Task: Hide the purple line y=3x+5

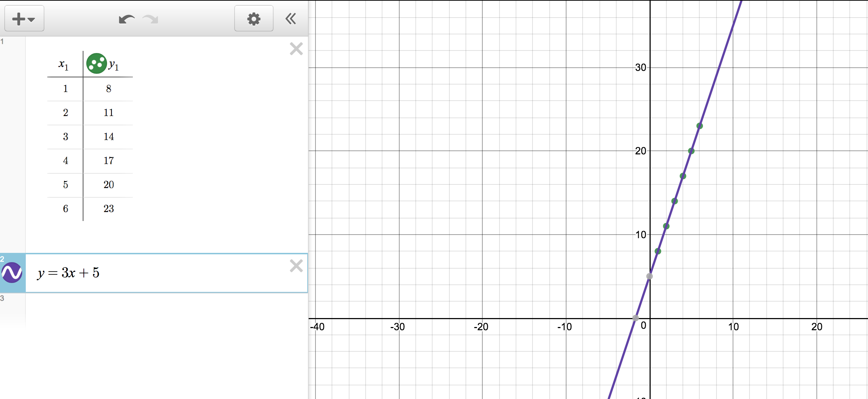Action: coord(12,273)
